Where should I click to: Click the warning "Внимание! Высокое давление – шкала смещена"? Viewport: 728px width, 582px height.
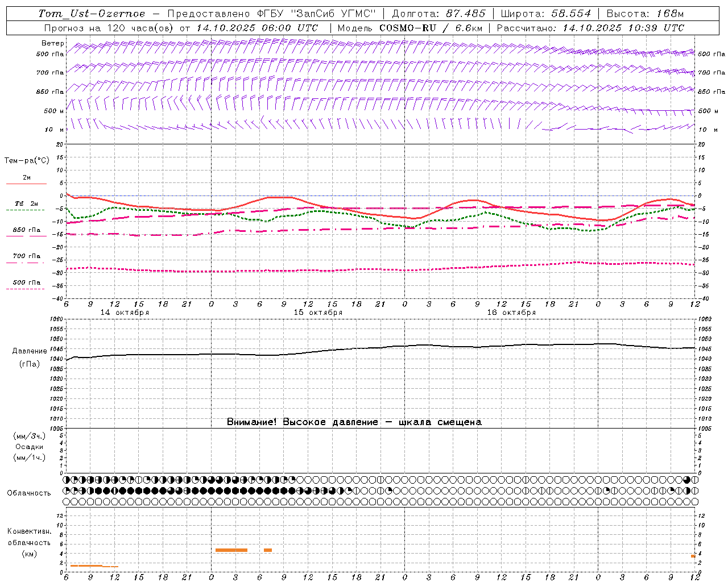(x=354, y=422)
